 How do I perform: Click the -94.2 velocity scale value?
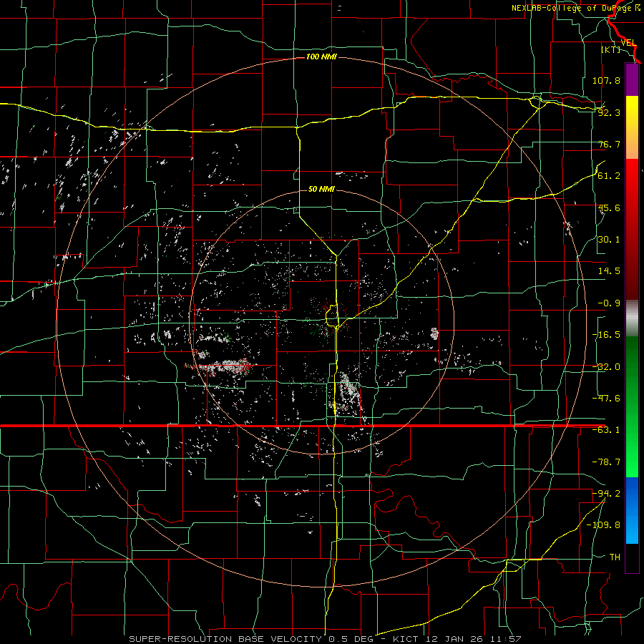(606, 494)
